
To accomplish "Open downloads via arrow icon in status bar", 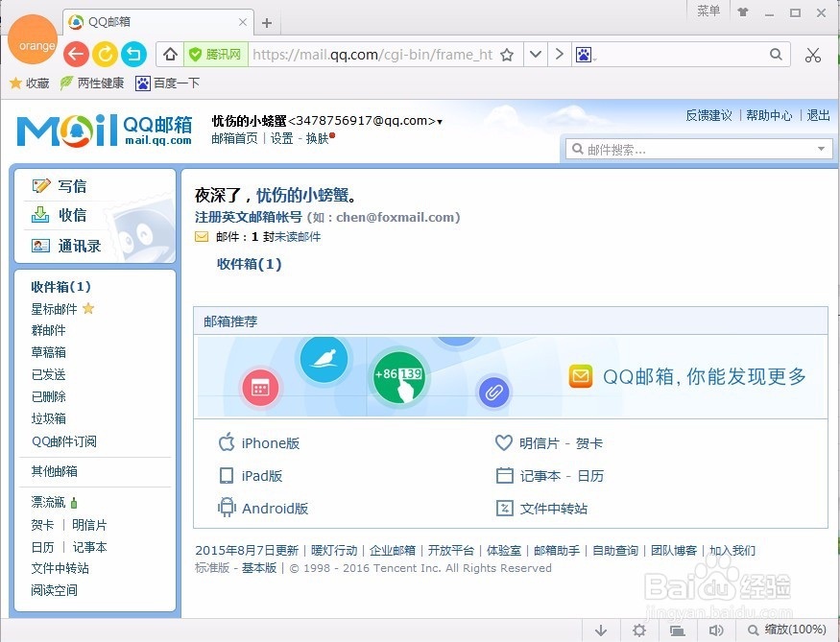I will coord(602,630).
